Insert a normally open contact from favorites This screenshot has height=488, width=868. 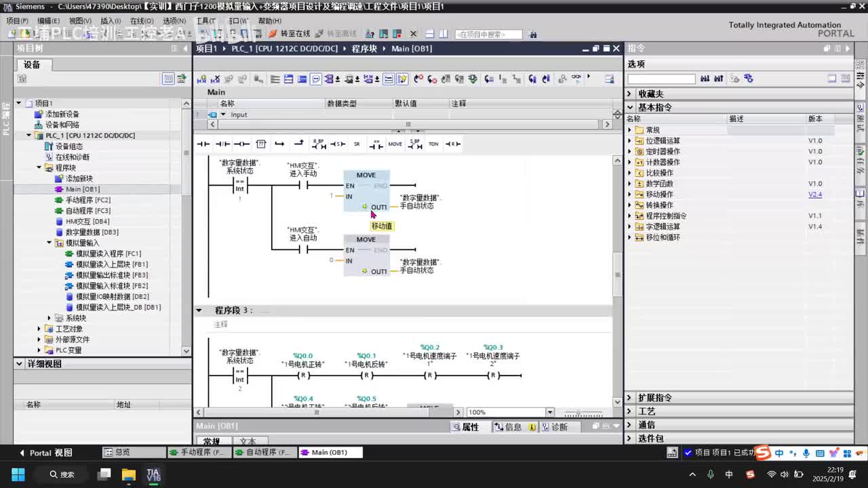tap(203, 144)
